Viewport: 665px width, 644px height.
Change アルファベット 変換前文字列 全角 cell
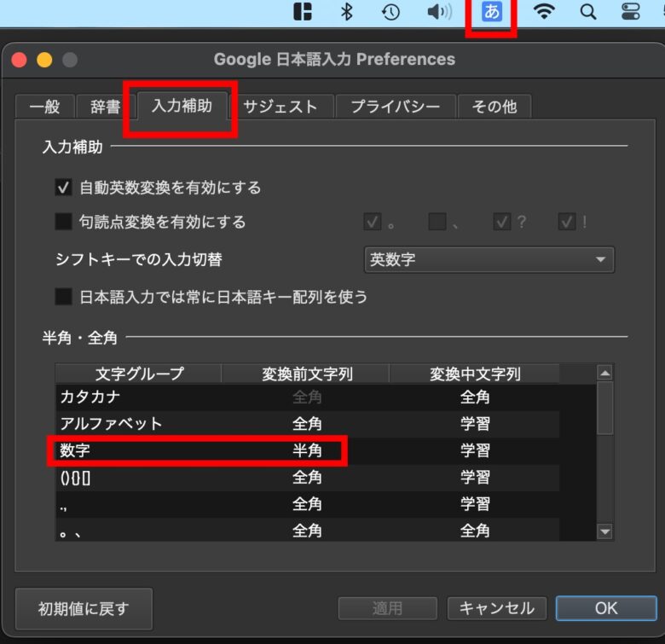[307, 423]
